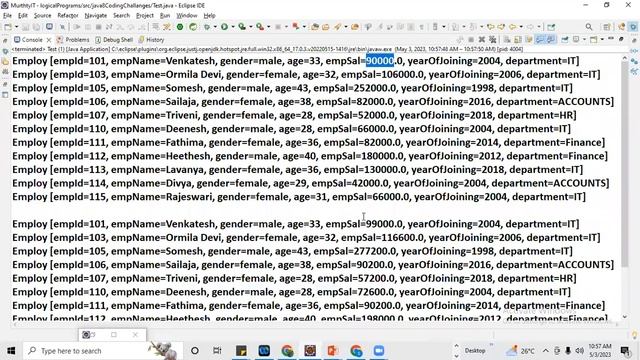The image size is (640, 360).
Task: Click the green Run play button
Action: coord(224,27)
